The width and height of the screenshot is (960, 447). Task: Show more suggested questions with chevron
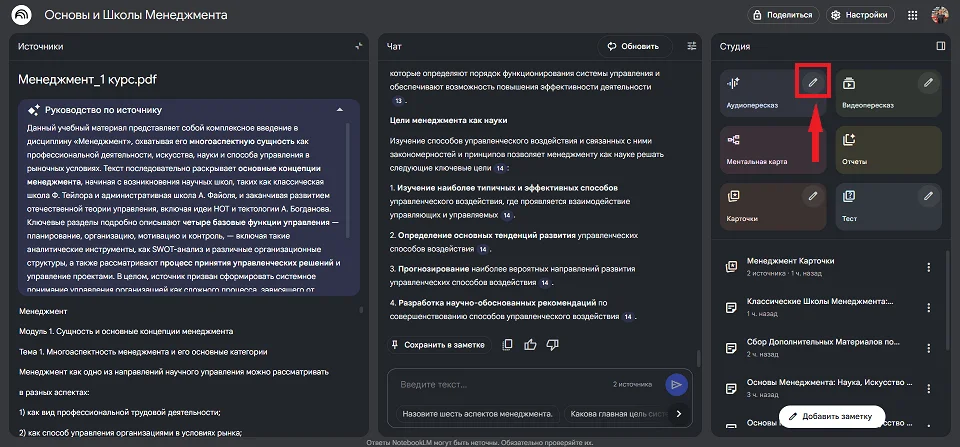[x=678, y=413]
